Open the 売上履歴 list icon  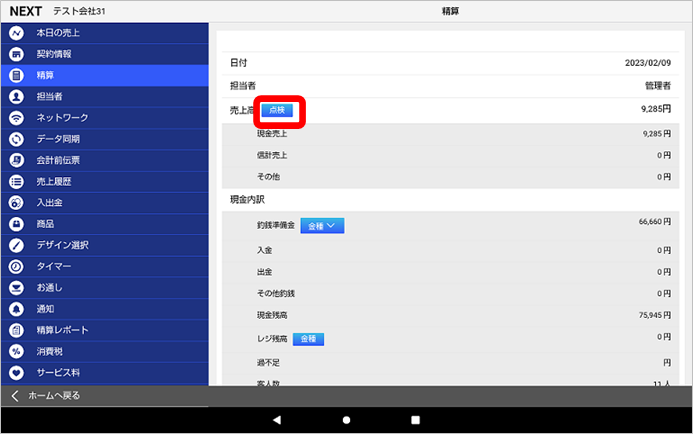[x=16, y=181]
